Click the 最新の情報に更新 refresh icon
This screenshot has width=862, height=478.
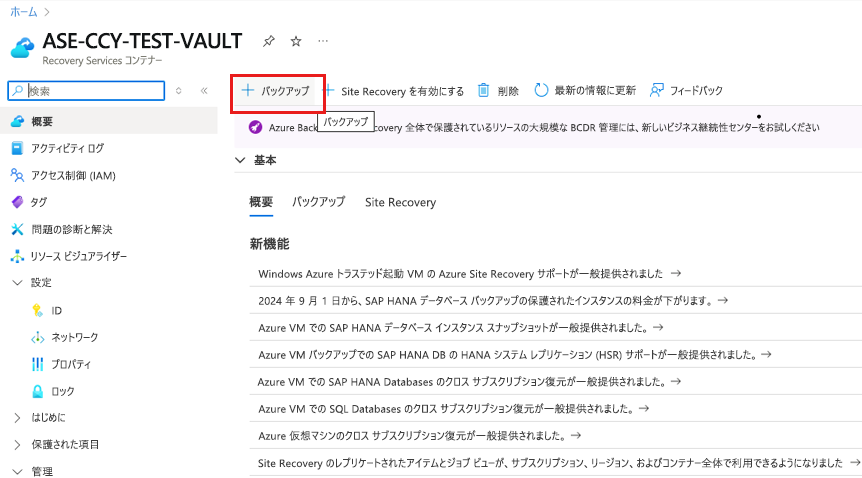click(x=541, y=90)
